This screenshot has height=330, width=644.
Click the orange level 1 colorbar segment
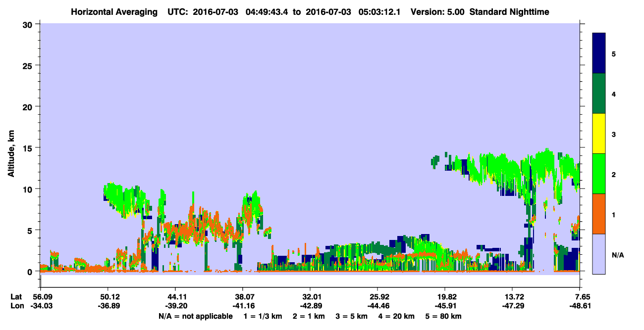point(599,214)
